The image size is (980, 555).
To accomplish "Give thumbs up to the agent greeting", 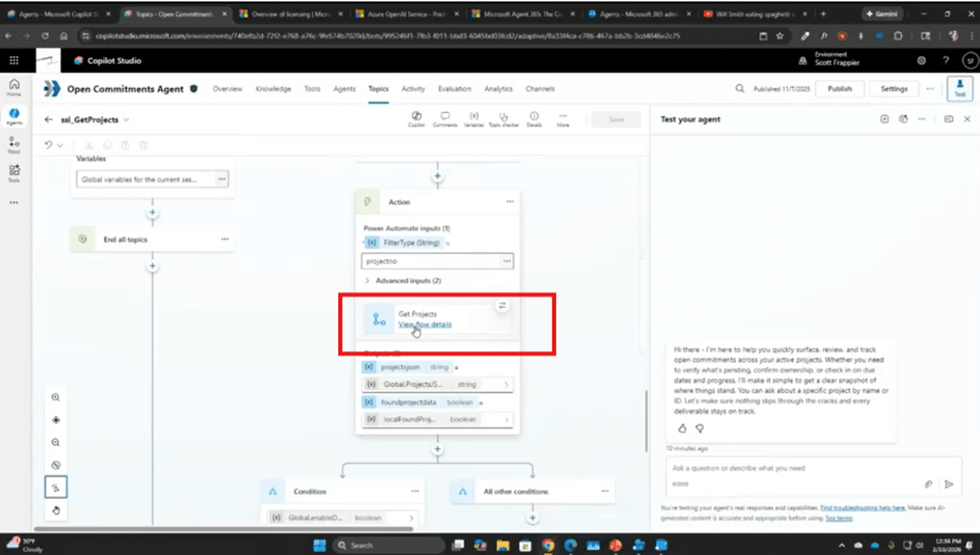I will pyautogui.click(x=682, y=428).
